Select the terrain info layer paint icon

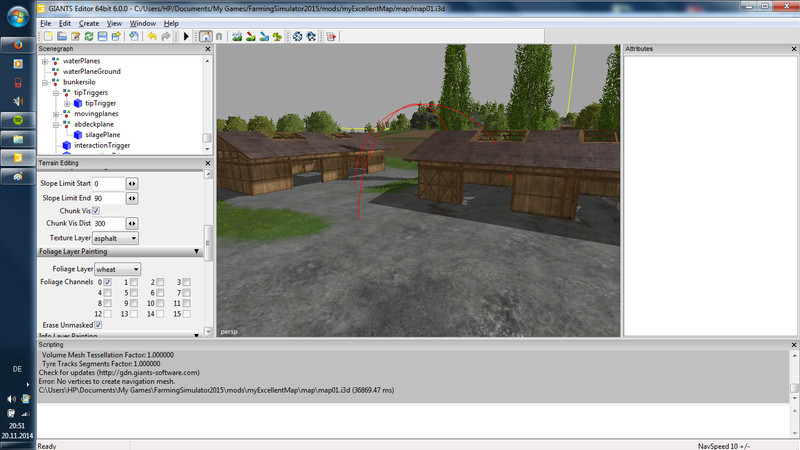264,36
